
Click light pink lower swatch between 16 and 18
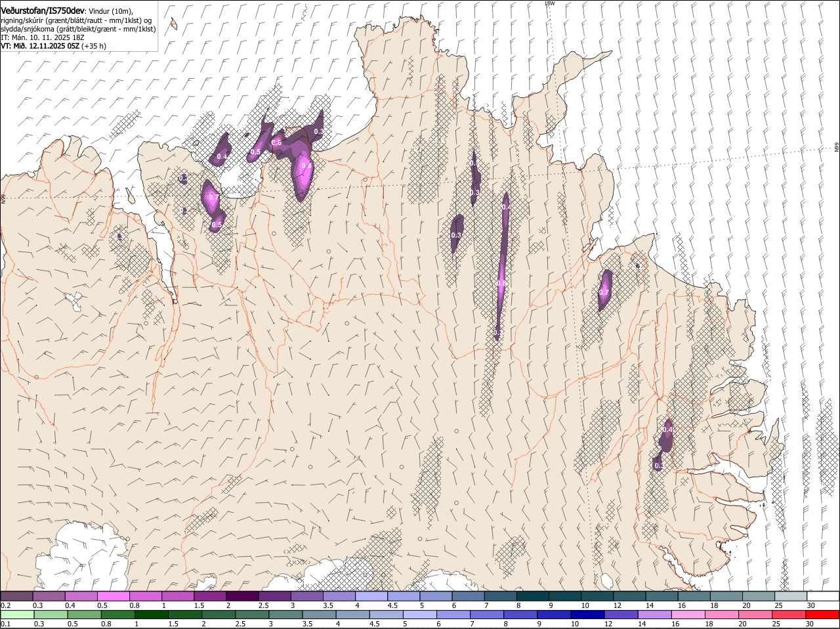tap(688, 615)
